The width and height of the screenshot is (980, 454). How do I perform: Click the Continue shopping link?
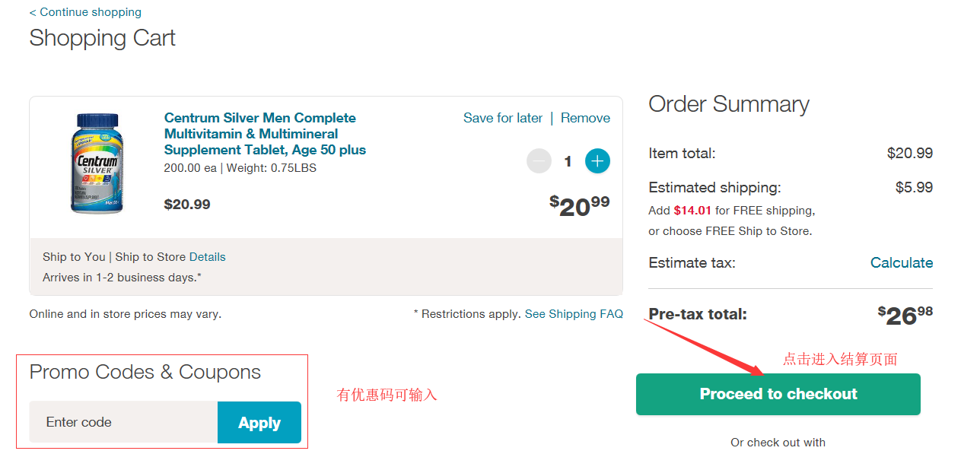point(85,12)
